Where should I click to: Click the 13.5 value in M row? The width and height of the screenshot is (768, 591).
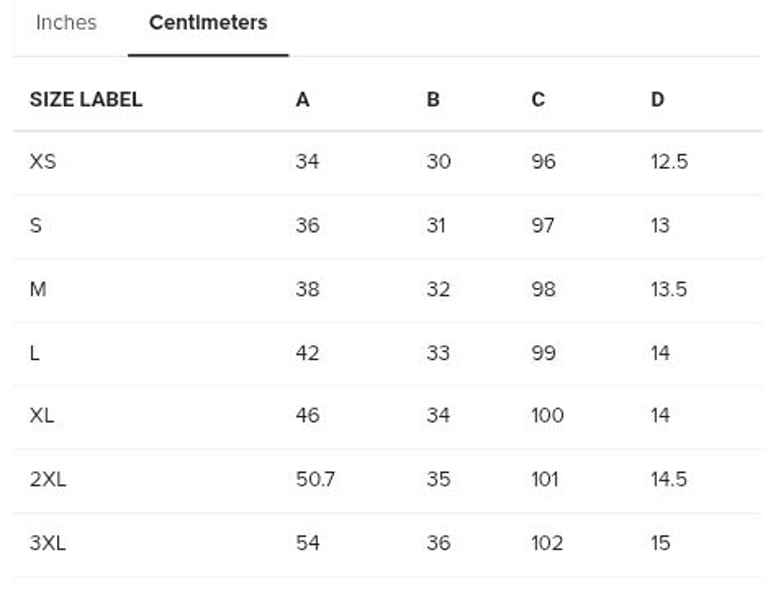[x=668, y=289]
